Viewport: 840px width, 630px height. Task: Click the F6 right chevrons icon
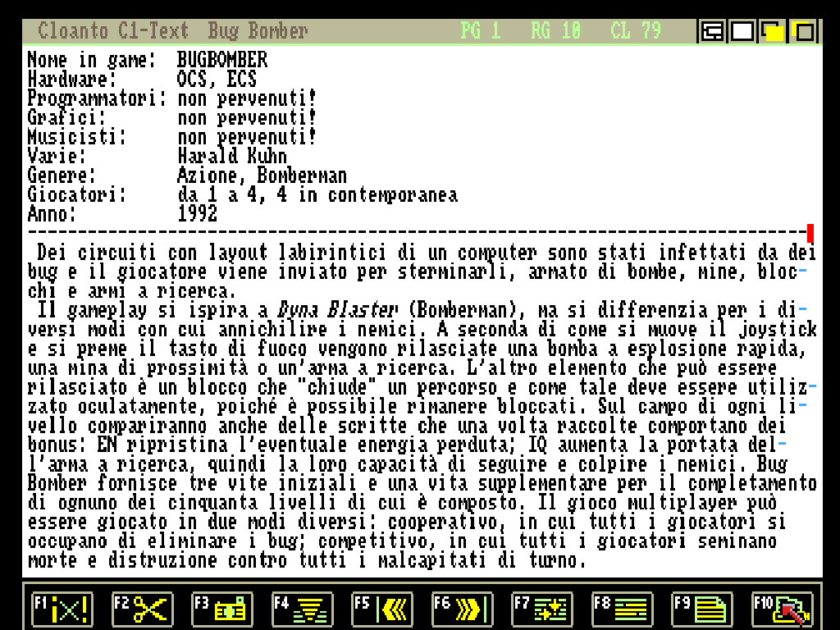pos(462,609)
